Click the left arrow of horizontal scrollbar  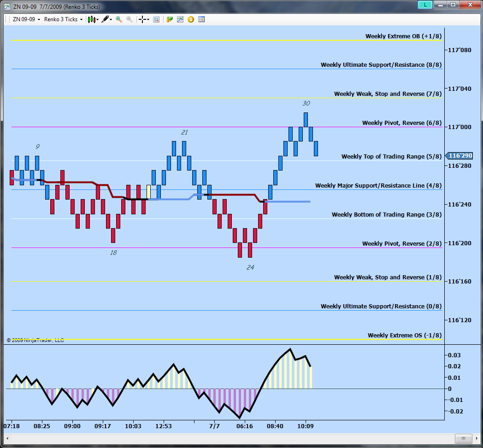coord(7,438)
